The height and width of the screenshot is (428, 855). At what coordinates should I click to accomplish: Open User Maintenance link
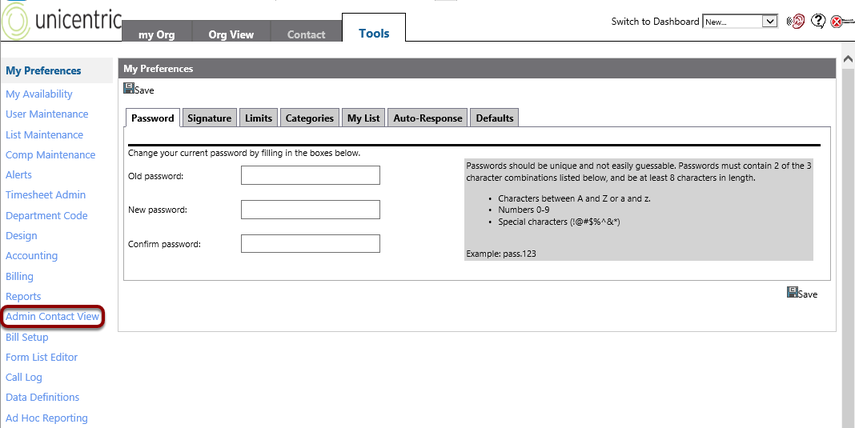click(x=47, y=114)
